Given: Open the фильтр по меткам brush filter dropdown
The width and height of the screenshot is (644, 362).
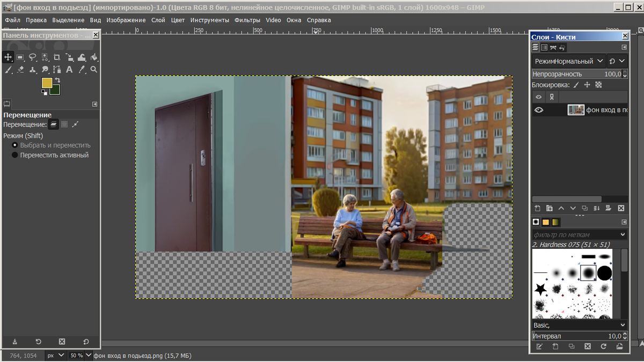Looking at the screenshot, I should click(580, 234).
